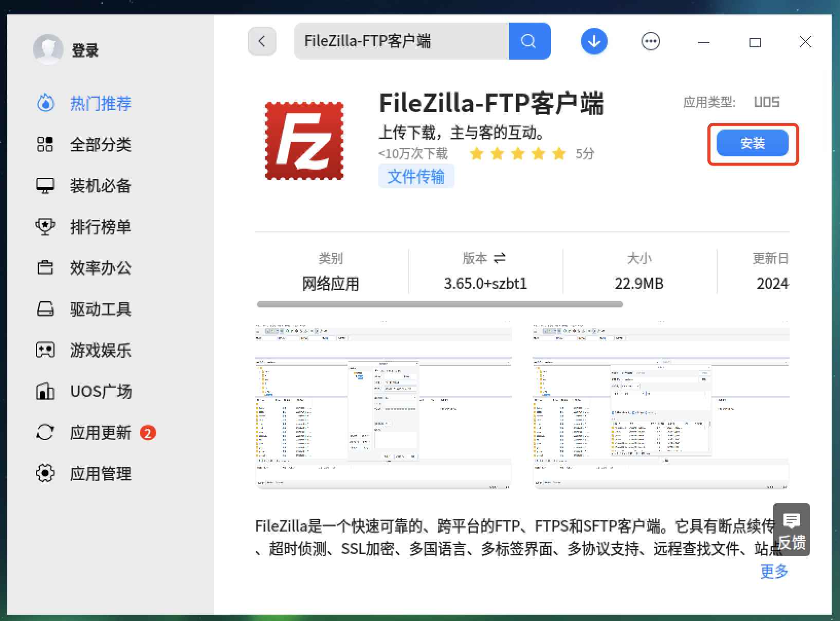This screenshot has height=621, width=840.
Task: Click the FileZilla app logo
Action: [x=304, y=141]
